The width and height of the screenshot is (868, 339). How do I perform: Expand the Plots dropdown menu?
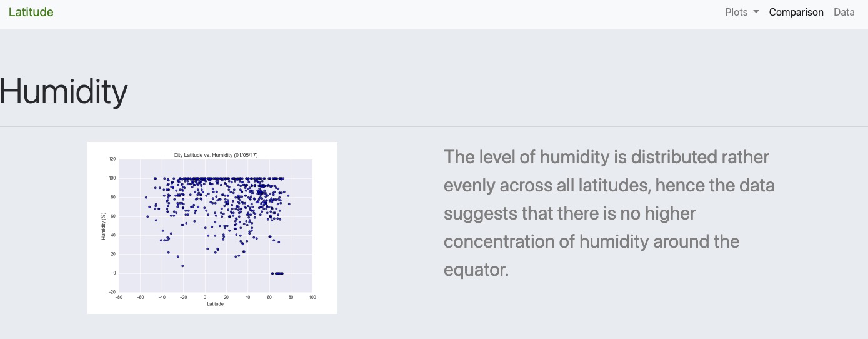tap(742, 12)
